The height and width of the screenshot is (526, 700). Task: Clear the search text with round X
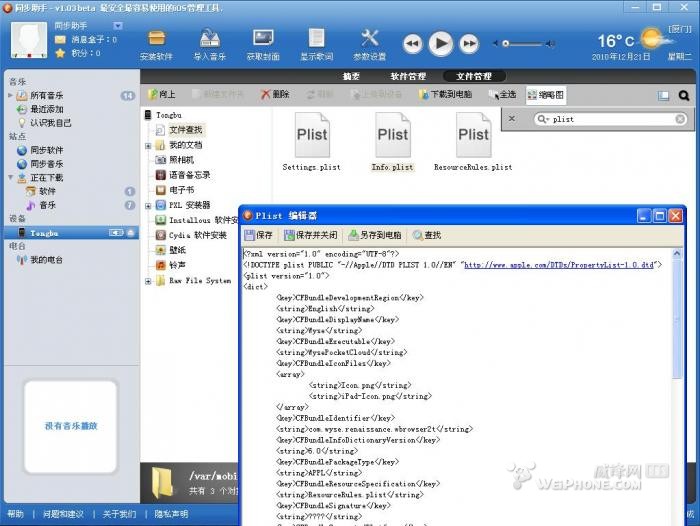click(x=680, y=119)
